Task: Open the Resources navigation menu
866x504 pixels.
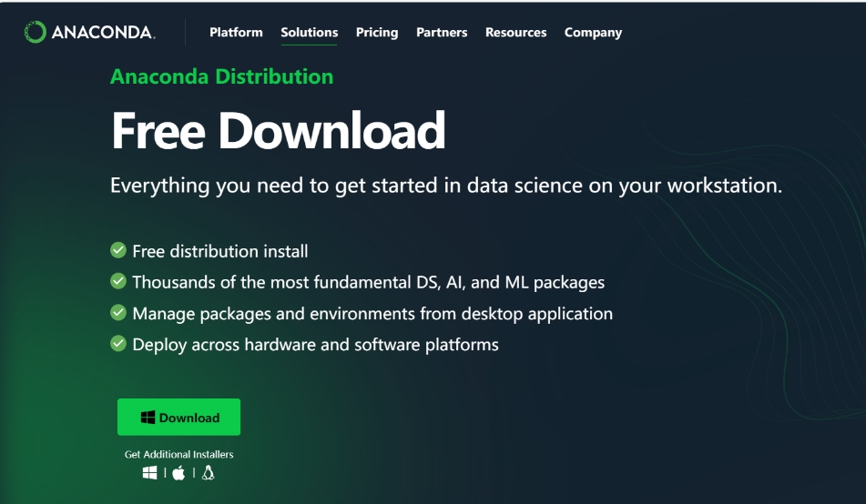Action: click(515, 33)
